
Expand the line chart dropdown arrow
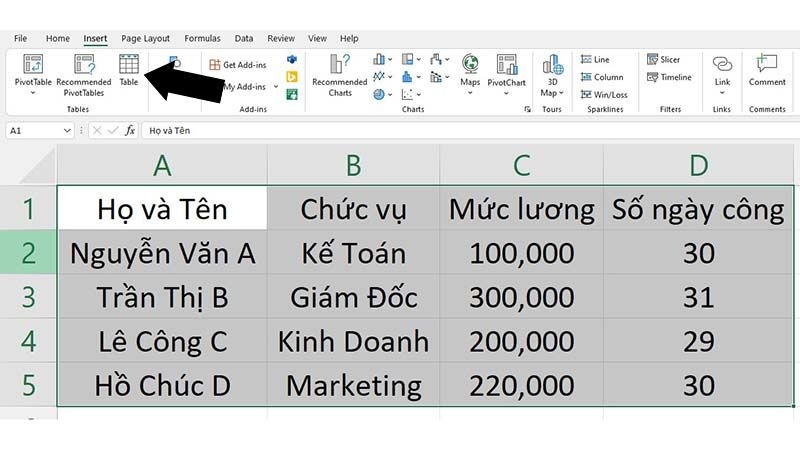[390, 77]
